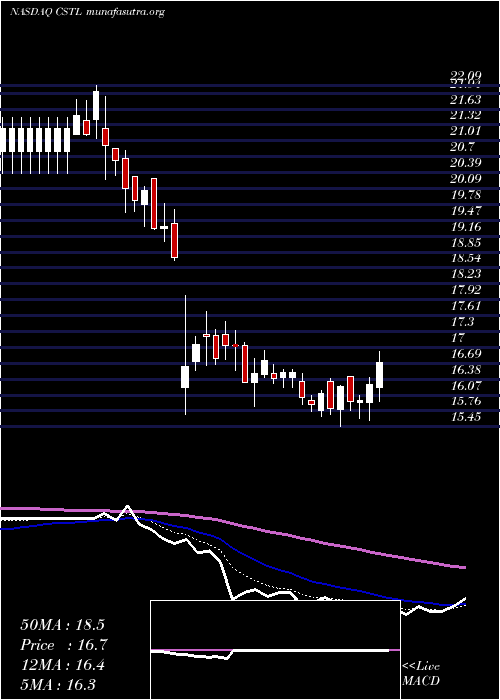This screenshot has height=700, width=500.
Task: Click the NASDAQ CSTL munafasutra.org title text
Action: coord(88,12)
